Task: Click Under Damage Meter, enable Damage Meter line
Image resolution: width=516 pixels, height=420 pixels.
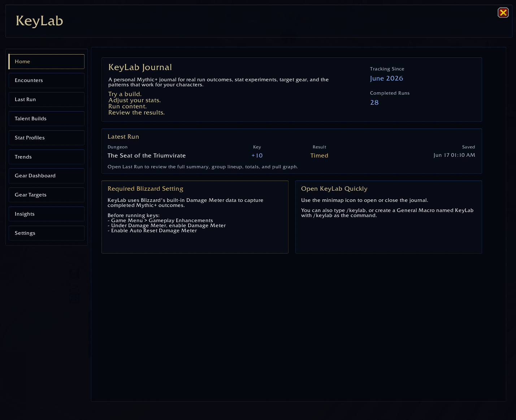Action: tap(167, 225)
